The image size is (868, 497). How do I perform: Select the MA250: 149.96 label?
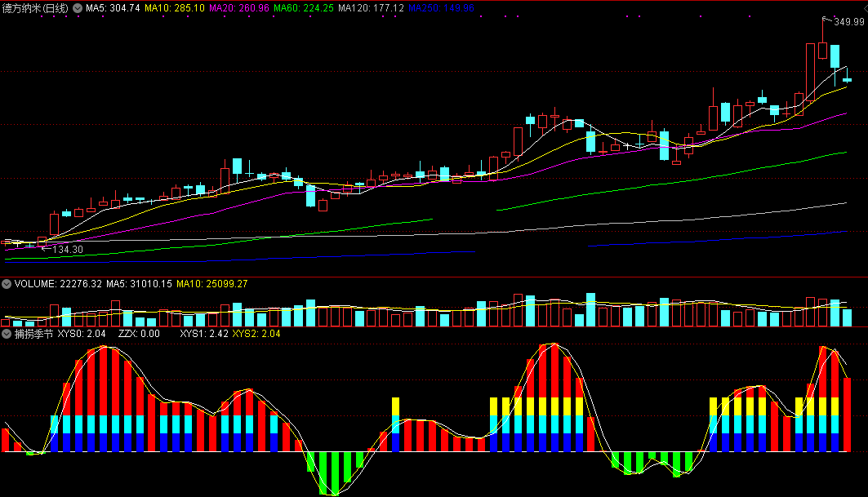point(442,8)
